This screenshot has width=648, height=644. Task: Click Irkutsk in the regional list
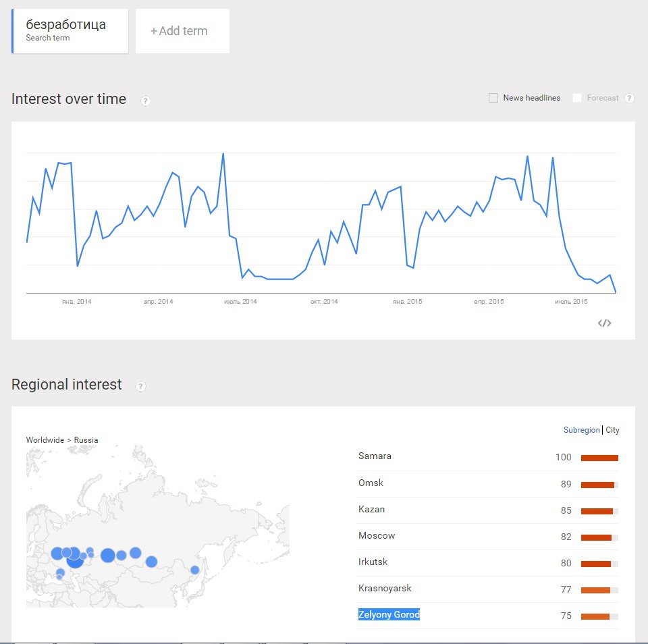[373, 562]
